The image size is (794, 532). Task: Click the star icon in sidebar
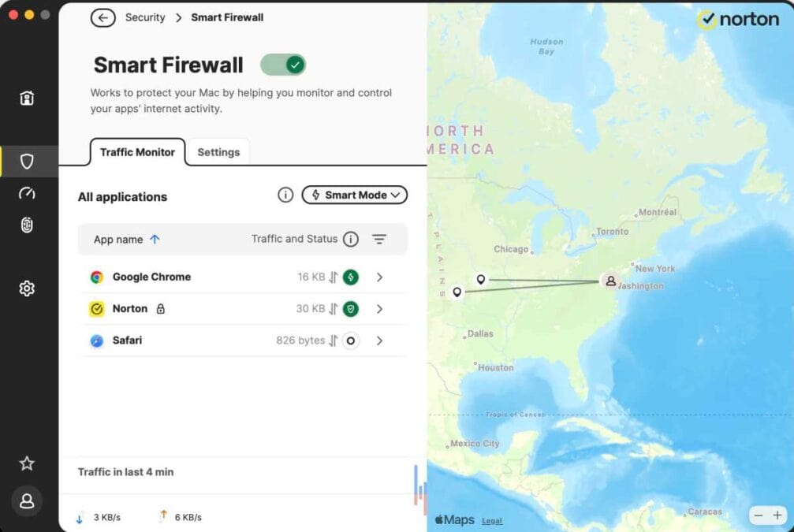(x=27, y=463)
